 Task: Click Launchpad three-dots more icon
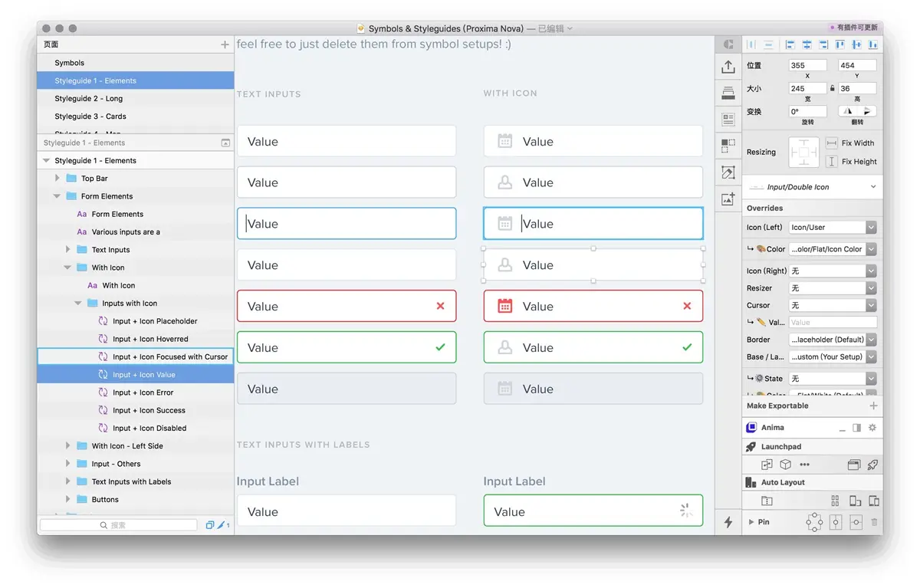[804, 465]
